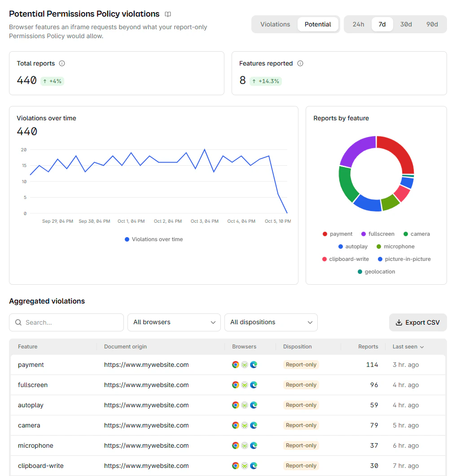Click the download icon in Export CSV

399,322
